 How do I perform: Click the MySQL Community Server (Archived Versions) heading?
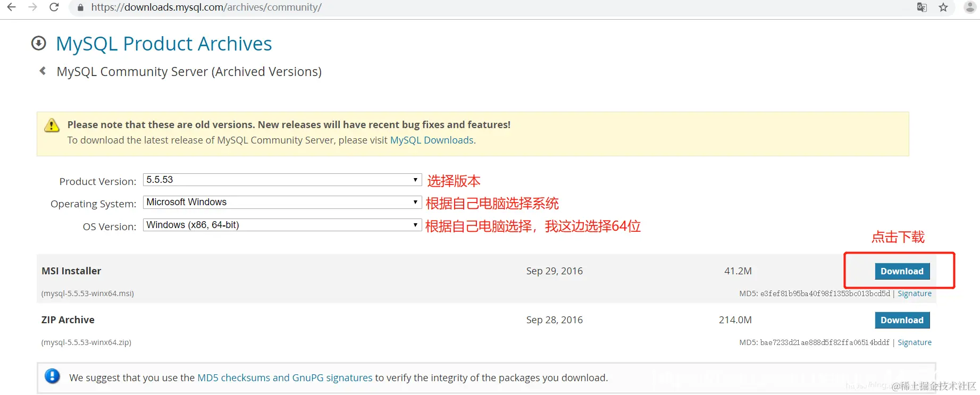[x=189, y=72]
